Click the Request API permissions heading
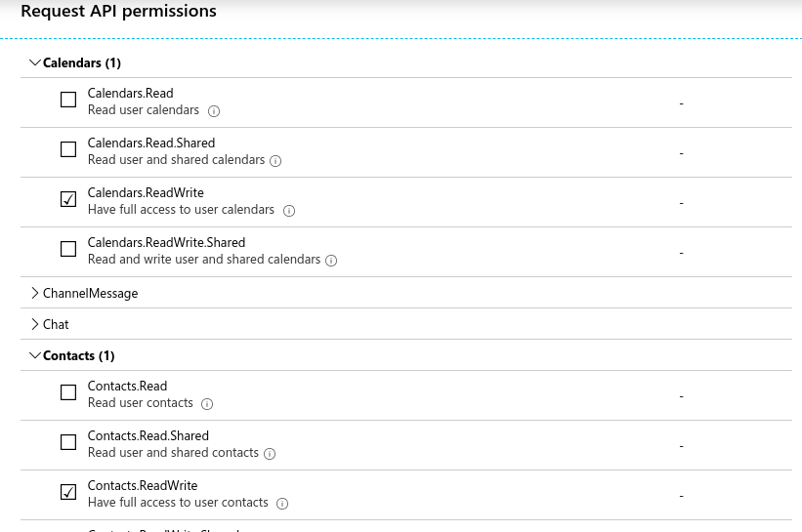The height and width of the screenshot is (532, 802). 118,12
